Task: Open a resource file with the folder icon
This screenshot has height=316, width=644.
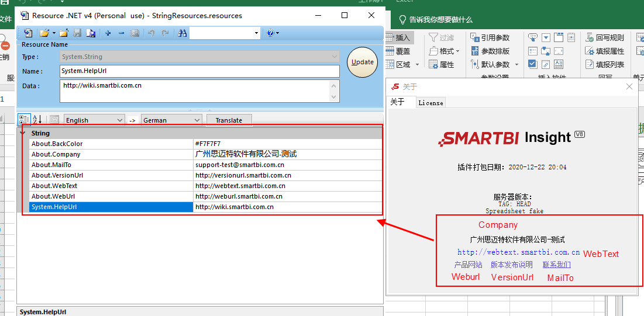Action: click(x=43, y=33)
